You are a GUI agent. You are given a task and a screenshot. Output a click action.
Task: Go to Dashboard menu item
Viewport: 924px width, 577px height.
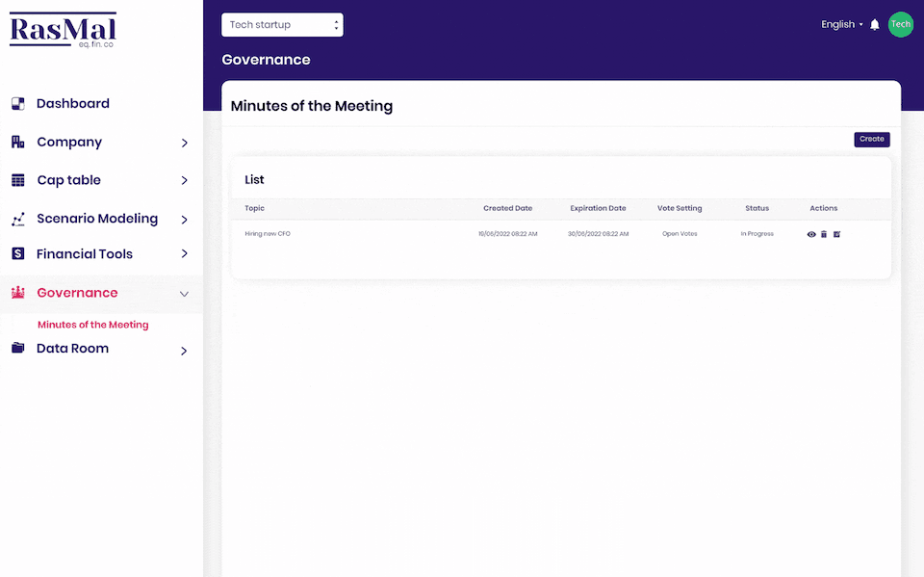(x=73, y=104)
